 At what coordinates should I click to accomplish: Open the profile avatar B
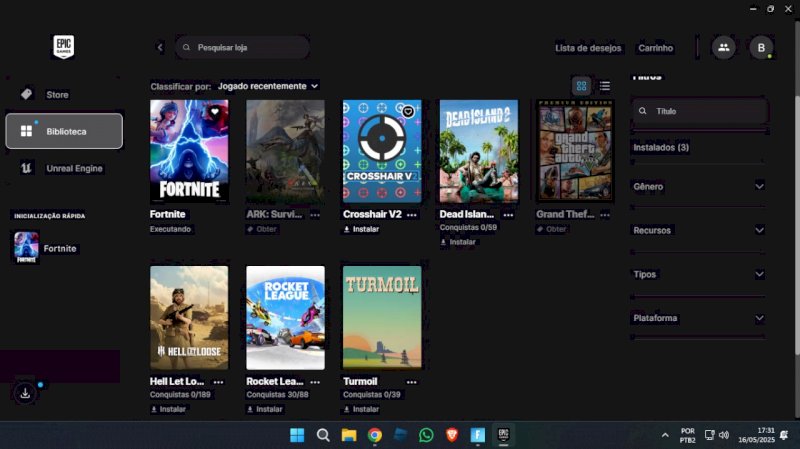pyautogui.click(x=761, y=47)
